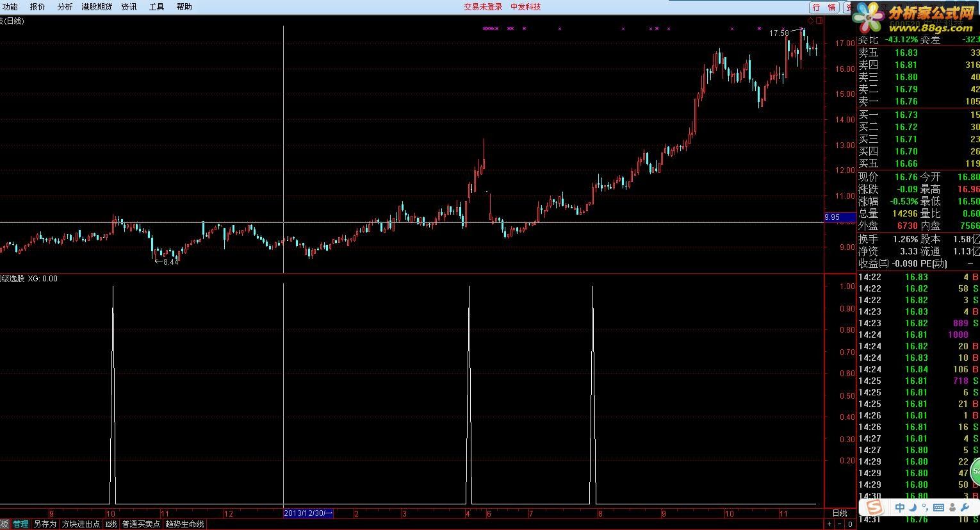This screenshot has height=530, width=980.
Task: Click the 买四 16.70 bid row
Action: (919, 151)
